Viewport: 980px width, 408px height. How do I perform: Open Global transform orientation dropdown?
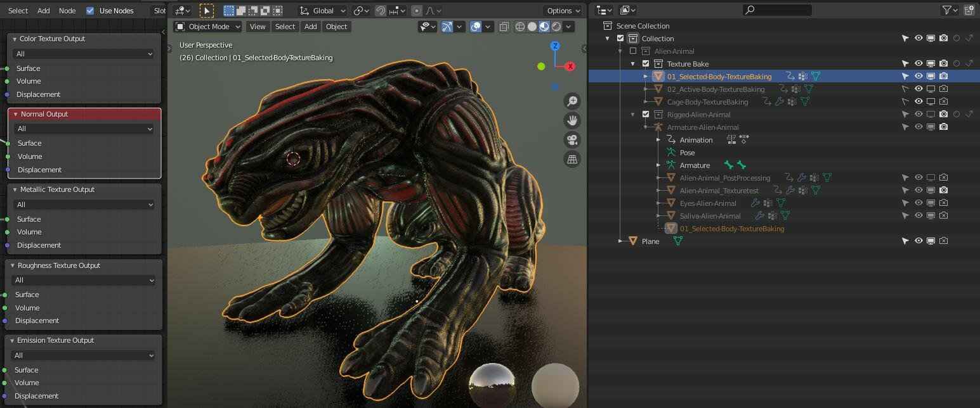point(323,11)
